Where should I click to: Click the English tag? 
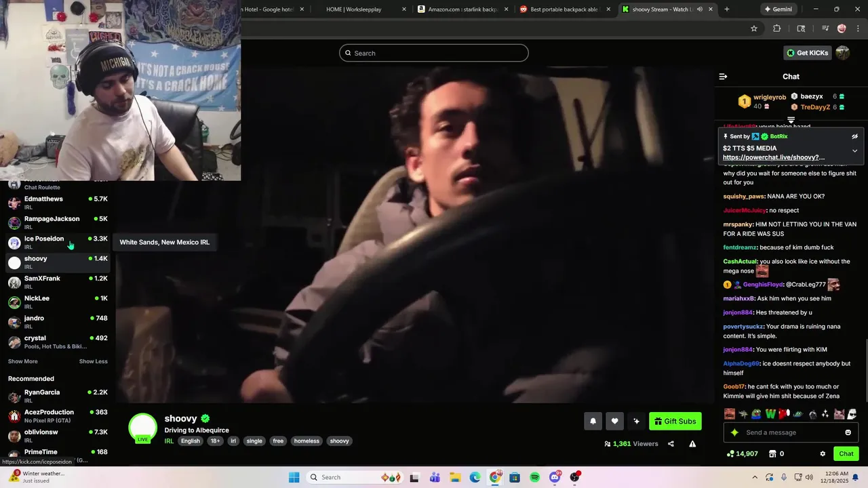coord(191,441)
